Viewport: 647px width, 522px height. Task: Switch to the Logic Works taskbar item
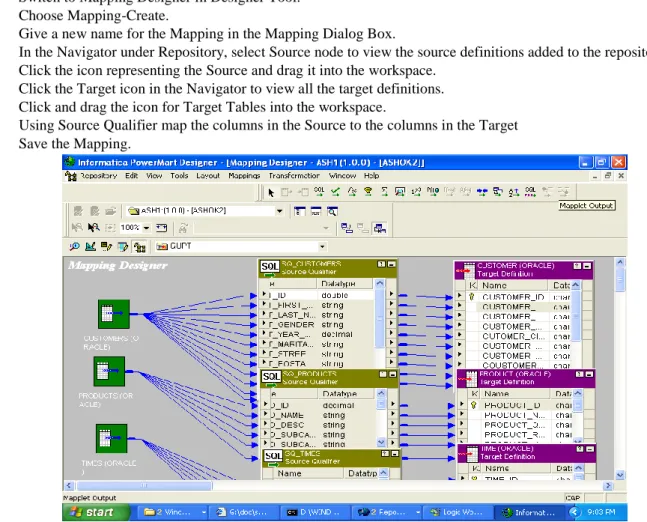[x=457, y=513]
